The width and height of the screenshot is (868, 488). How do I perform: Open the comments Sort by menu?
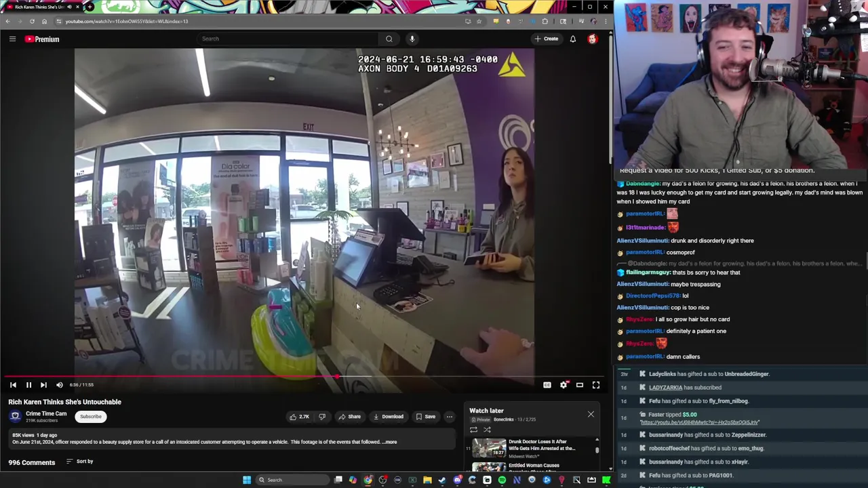79,462
